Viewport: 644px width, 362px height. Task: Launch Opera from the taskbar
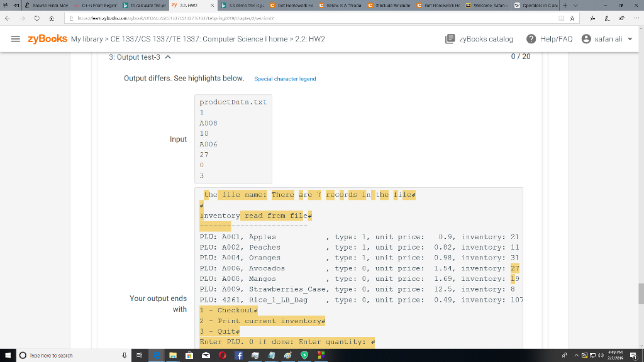point(221,356)
